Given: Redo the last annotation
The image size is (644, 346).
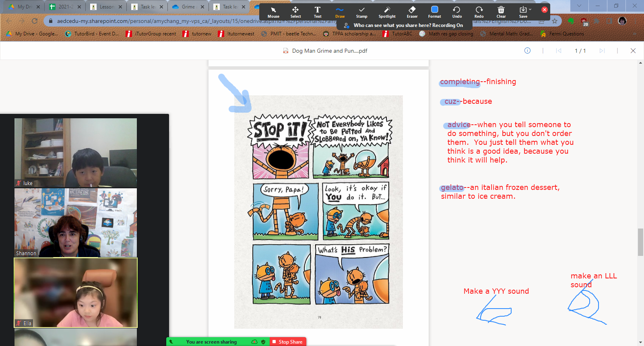Looking at the screenshot, I should click(x=479, y=12).
